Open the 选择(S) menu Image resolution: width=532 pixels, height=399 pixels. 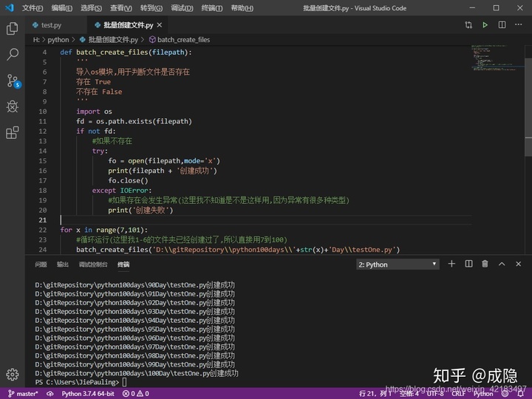[92, 8]
